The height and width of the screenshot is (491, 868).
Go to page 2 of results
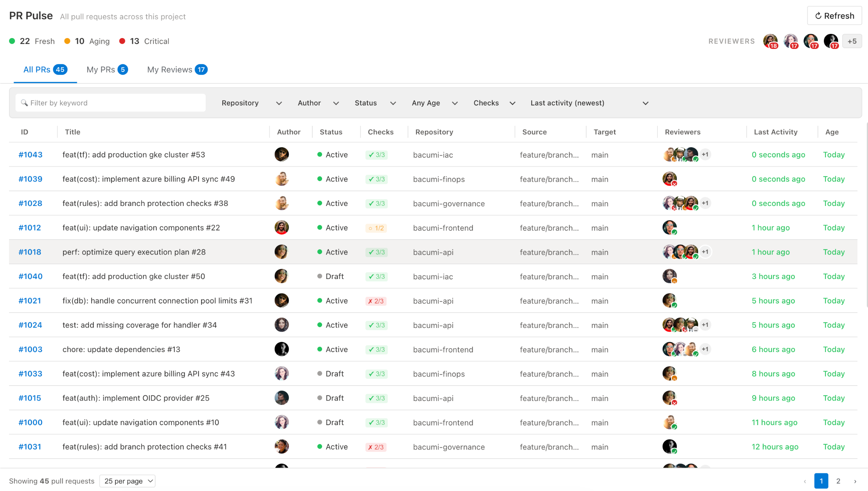coord(838,481)
